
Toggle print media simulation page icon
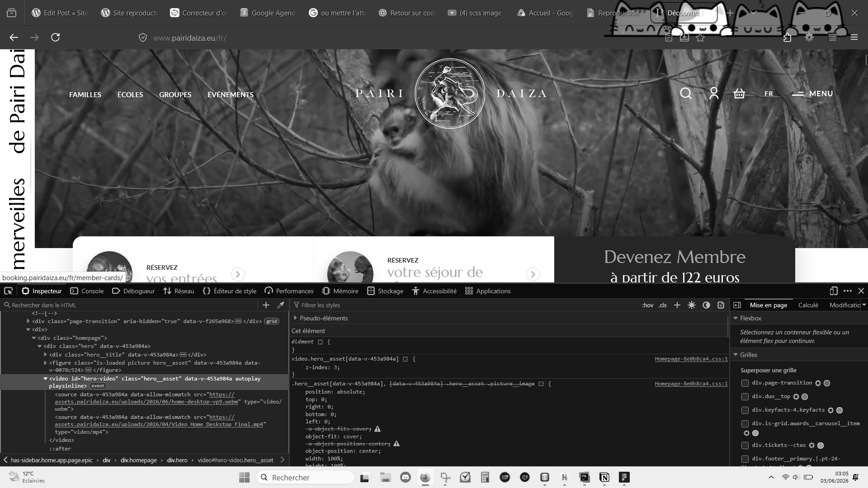pos(721,305)
